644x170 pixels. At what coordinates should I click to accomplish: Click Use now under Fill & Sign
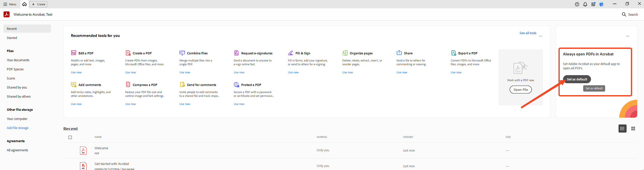293,72
